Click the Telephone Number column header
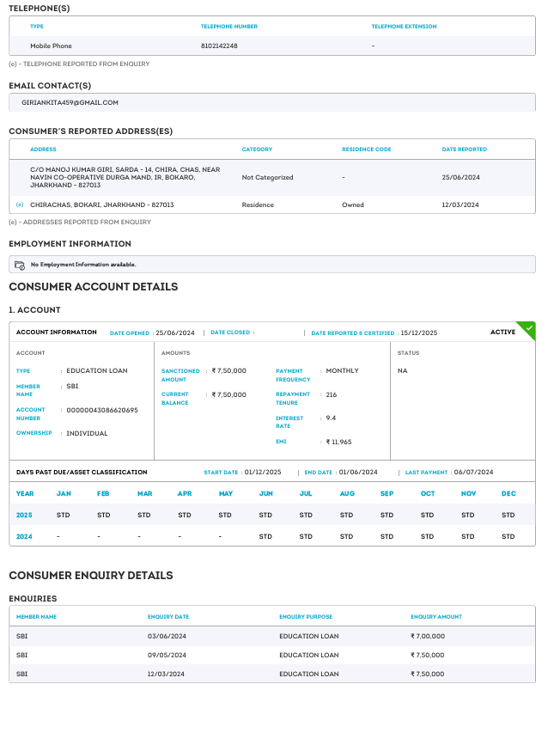Image resolution: width=560 pixels, height=745 pixels. coord(228,27)
